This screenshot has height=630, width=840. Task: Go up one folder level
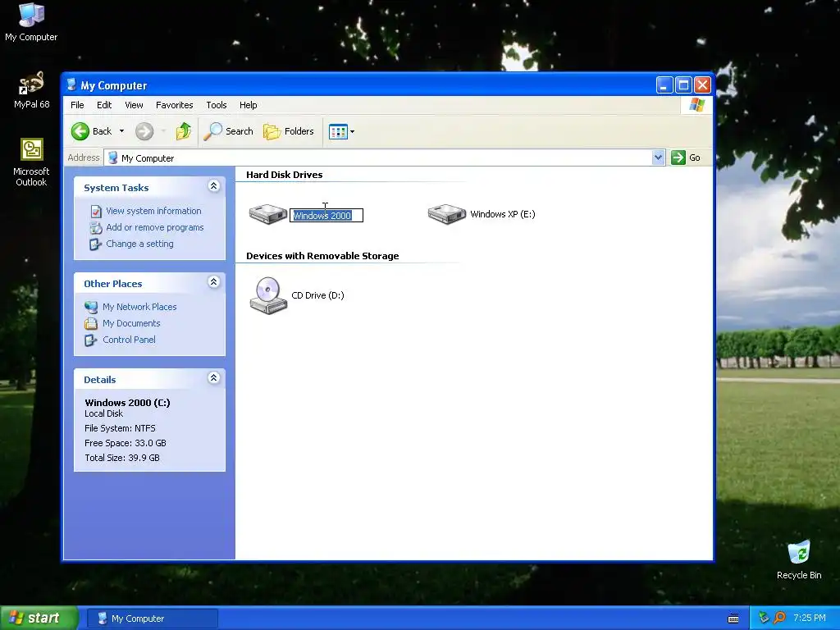pos(183,131)
